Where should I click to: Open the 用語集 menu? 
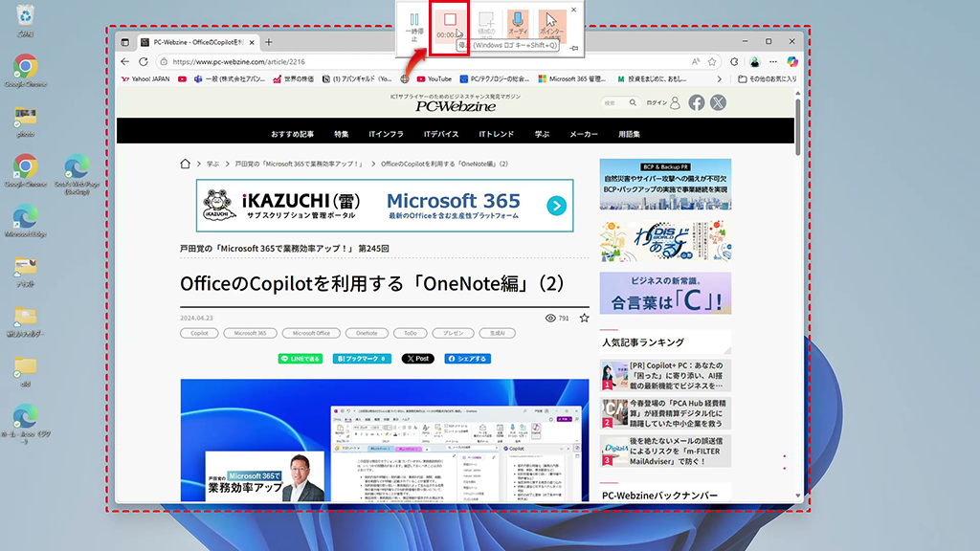(x=630, y=134)
